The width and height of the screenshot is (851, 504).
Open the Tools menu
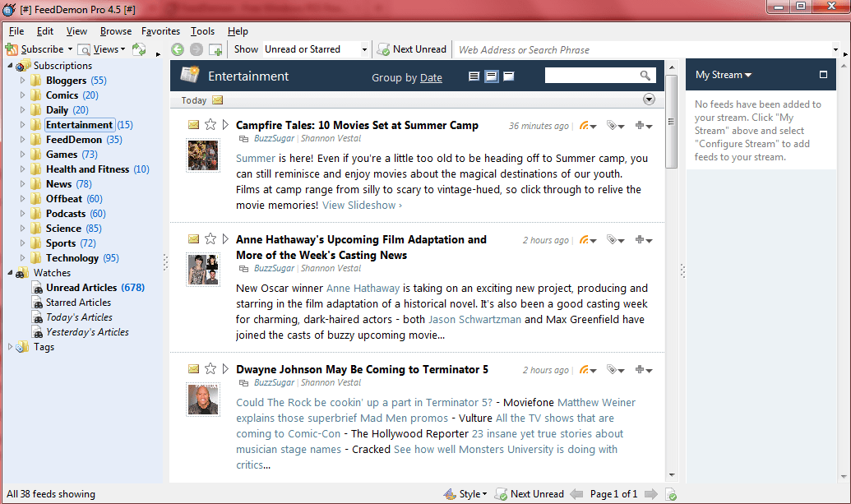202,31
